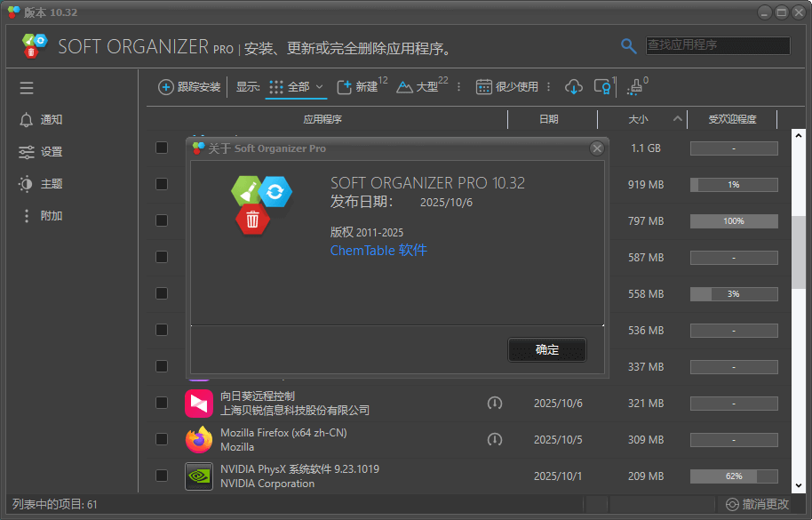Expand the hamburger menu in sidebar

pyautogui.click(x=27, y=87)
